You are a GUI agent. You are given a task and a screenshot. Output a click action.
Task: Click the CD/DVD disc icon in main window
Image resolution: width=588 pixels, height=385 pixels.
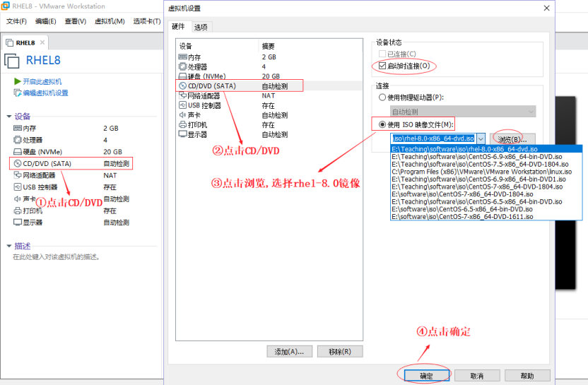coord(18,163)
